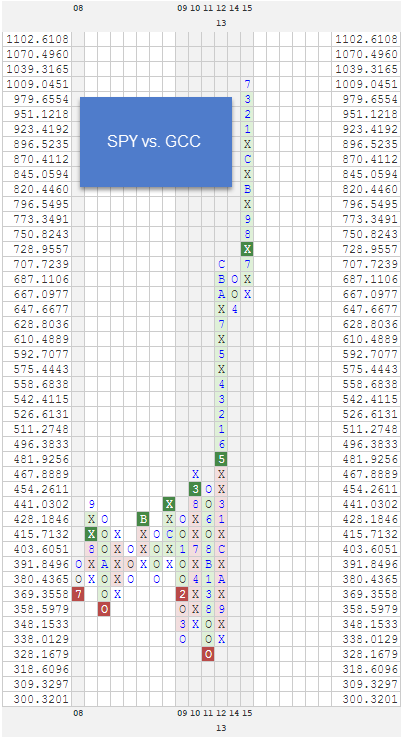Select the right axis value 300.3201

click(370, 699)
